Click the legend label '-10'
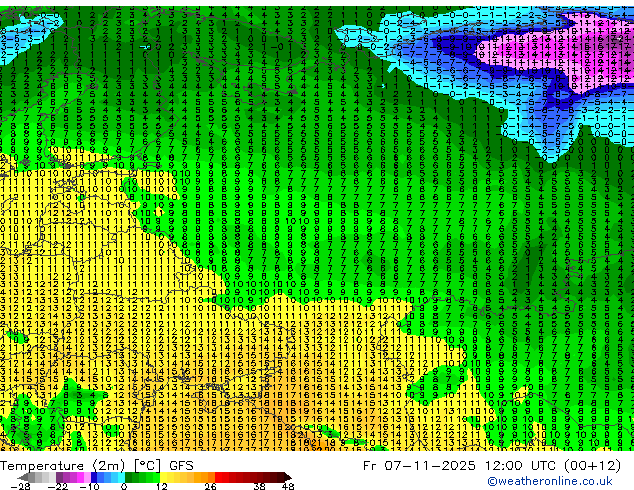The height and width of the screenshot is (490, 634). coord(89,486)
